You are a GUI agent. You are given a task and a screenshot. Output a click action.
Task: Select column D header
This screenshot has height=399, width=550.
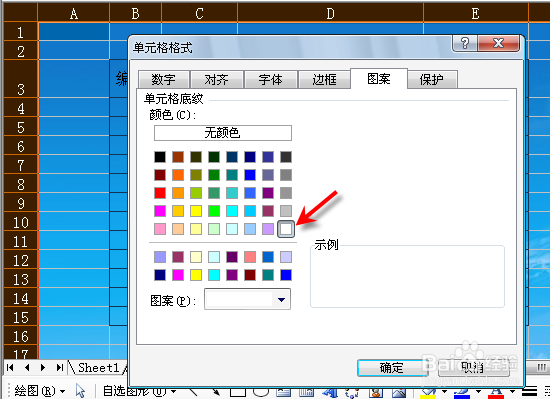point(330,13)
